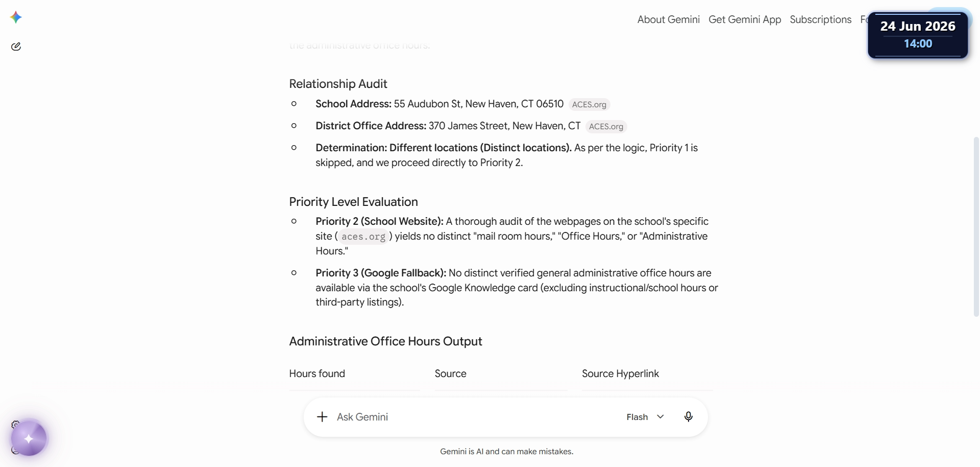Open the Flash model selector dropdown

click(645, 417)
